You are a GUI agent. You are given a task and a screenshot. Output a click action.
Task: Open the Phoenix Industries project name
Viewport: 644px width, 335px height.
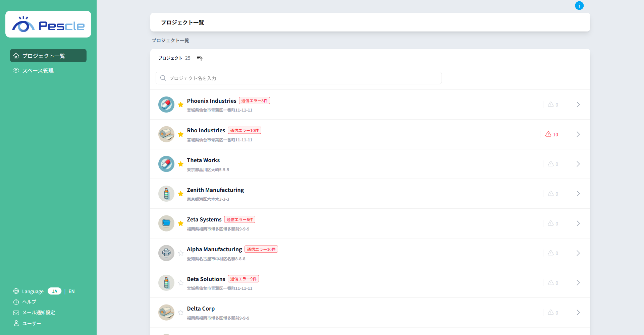point(212,101)
